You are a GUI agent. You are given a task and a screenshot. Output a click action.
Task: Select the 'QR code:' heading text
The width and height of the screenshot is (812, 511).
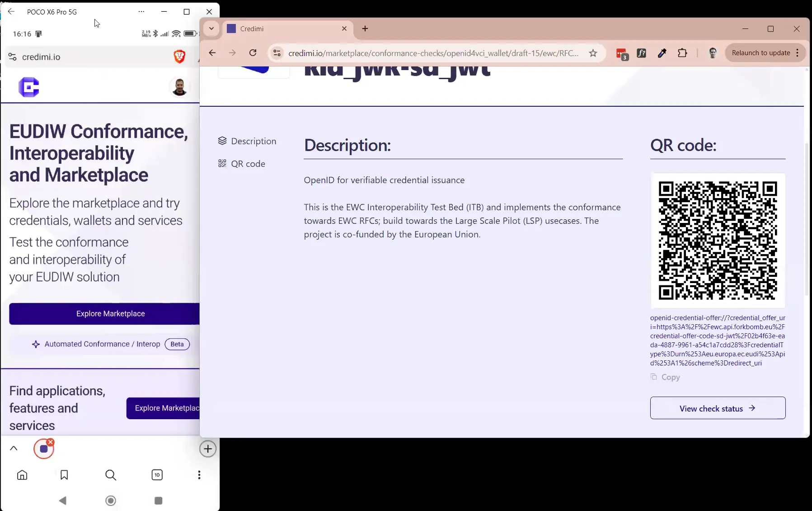click(x=683, y=145)
